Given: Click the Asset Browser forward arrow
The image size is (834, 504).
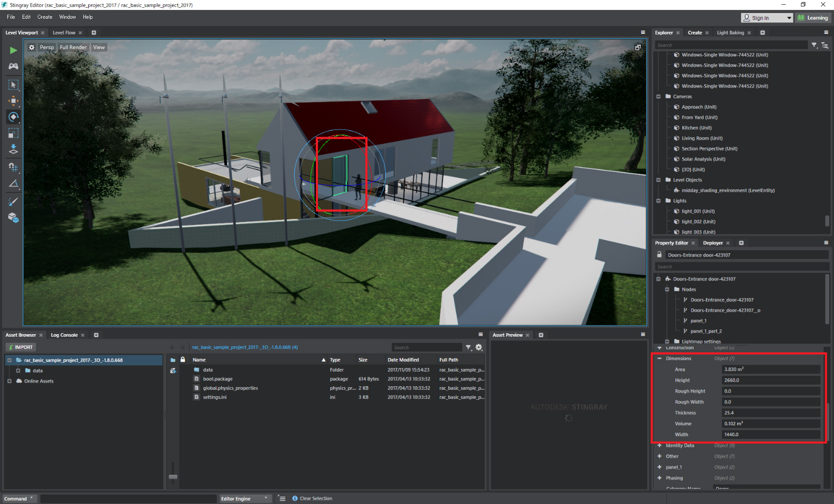Looking at the screenshot, I should point(182,347).
